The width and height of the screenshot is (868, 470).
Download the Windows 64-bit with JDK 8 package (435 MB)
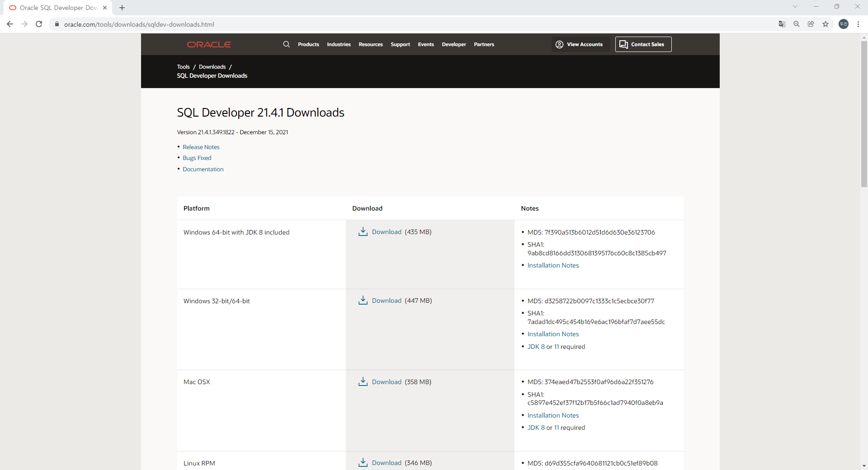(x=387, y=232)
